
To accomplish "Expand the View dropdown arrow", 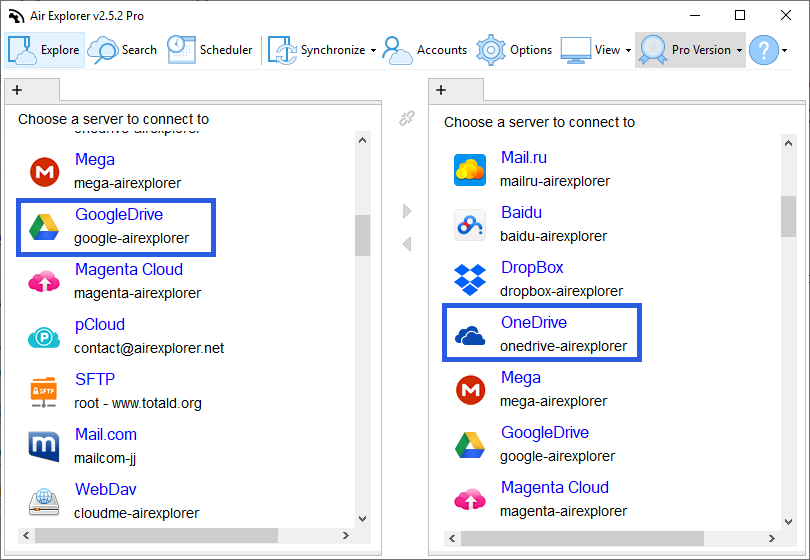I will (x=628, y=50).
